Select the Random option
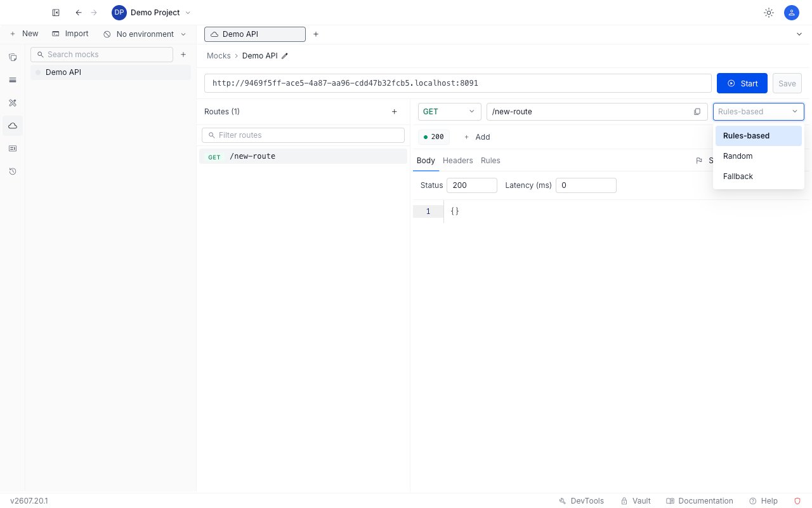This screenshot has height=508, width=812. [759, 156]
